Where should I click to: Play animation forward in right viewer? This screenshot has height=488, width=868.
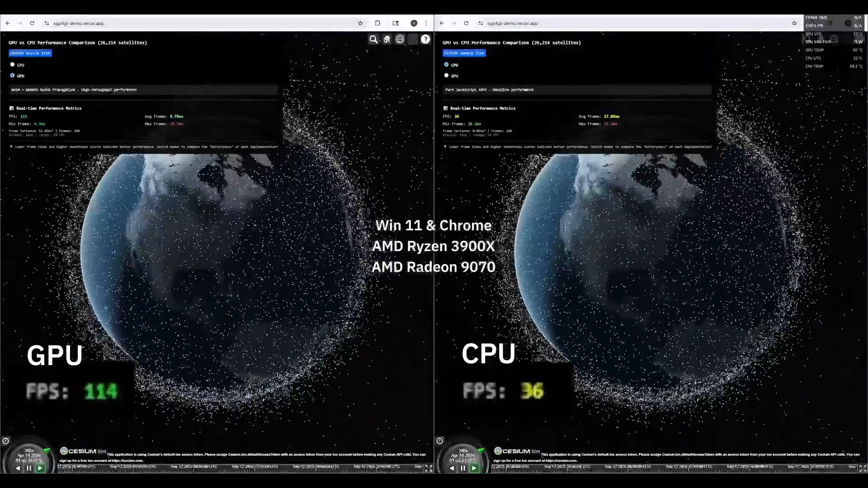474,468
